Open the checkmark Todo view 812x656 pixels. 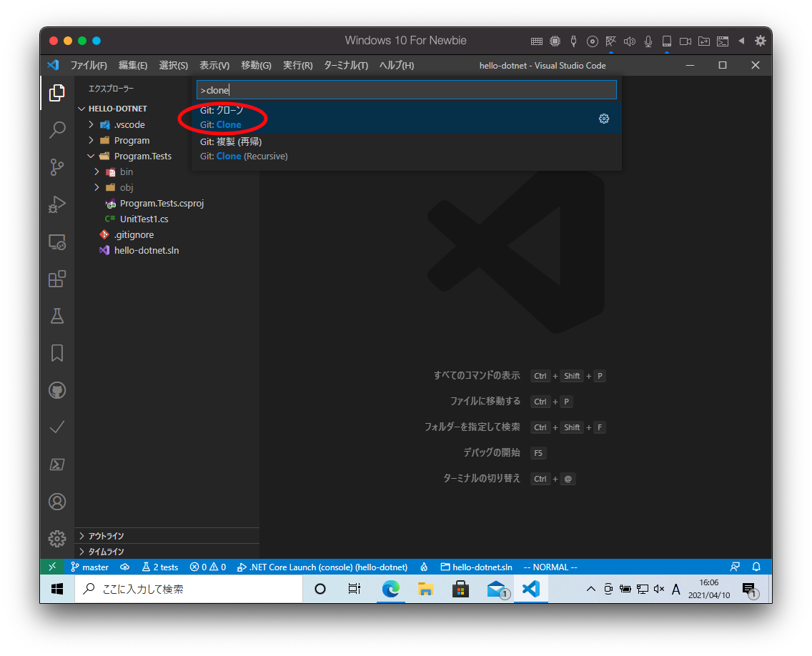(x=57, y=427)
